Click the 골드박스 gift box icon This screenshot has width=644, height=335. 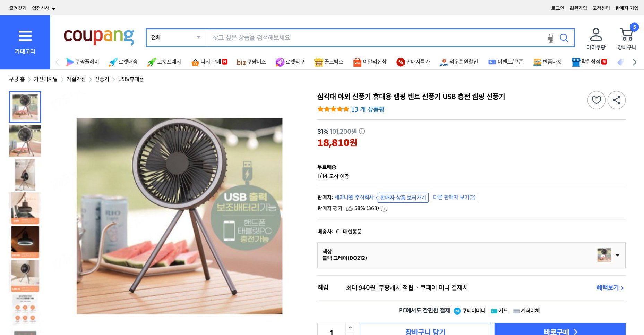319,62
